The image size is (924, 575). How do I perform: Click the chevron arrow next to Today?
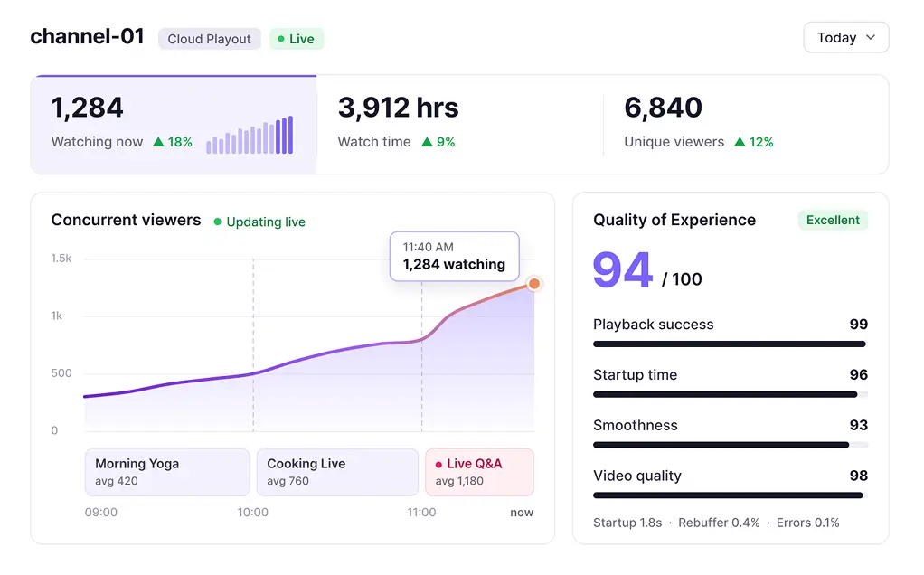[871, 38]
